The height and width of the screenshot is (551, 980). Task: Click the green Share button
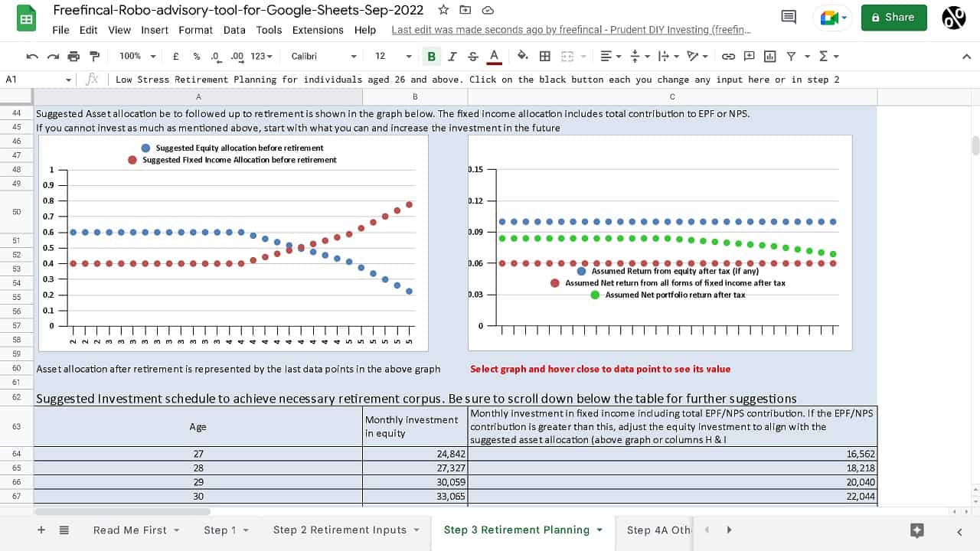coord(893,17)
